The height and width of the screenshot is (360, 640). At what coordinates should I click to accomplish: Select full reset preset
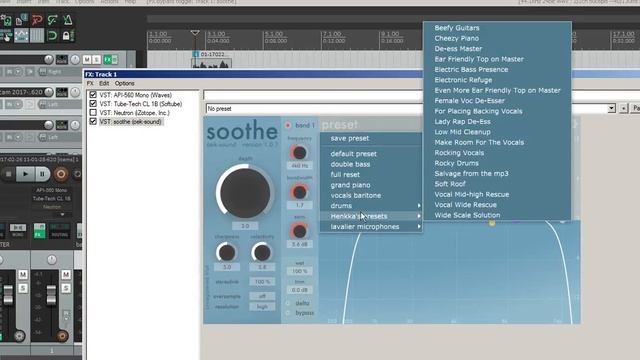[345, 175]
